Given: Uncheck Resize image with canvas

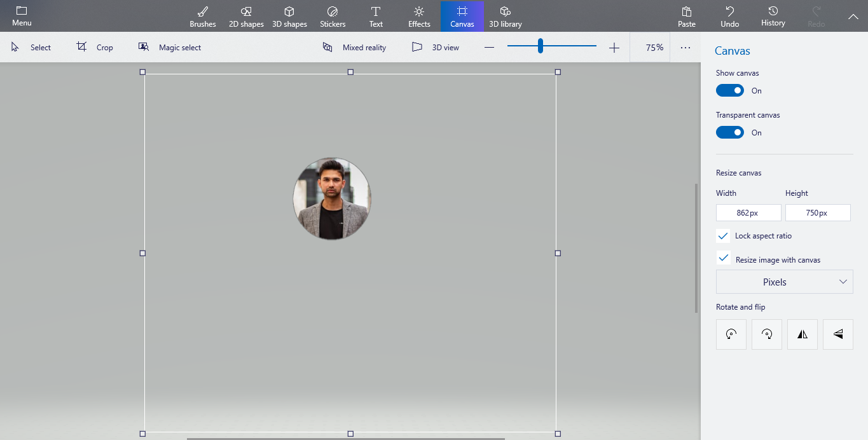Looking at the screenshot, I should (722, 258).
